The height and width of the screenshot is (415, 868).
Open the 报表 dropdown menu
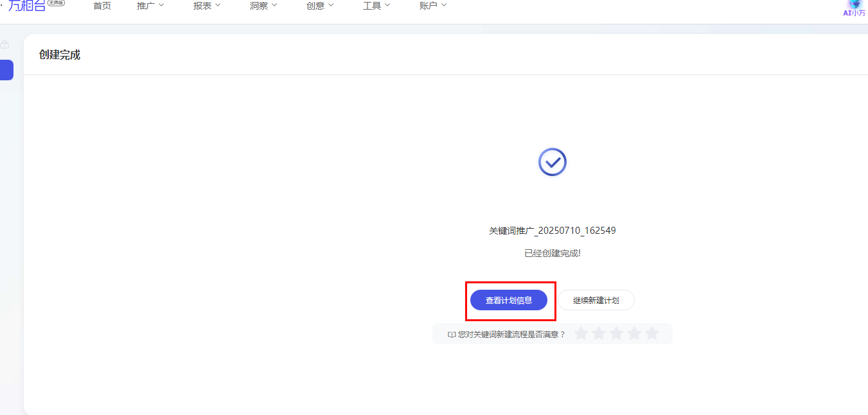[207, 6]
